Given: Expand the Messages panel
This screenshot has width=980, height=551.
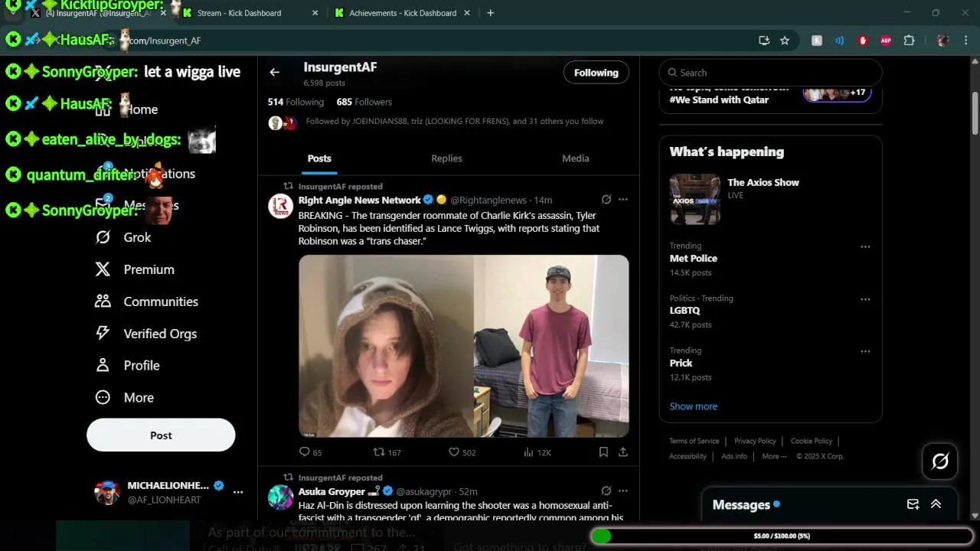Looking at the screenshot, I should 936,504.
